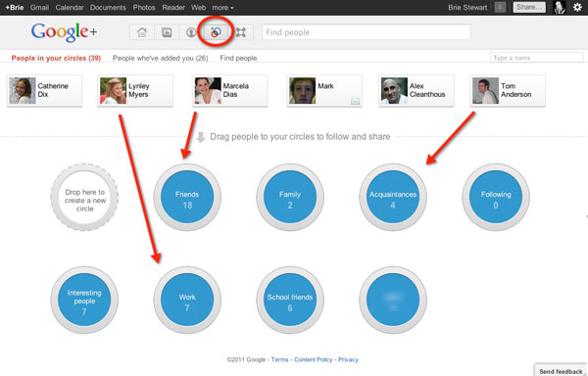Focus the 'Type a name' filter field
This screenshot has width=588, height=376.
(x=537, y=58)
